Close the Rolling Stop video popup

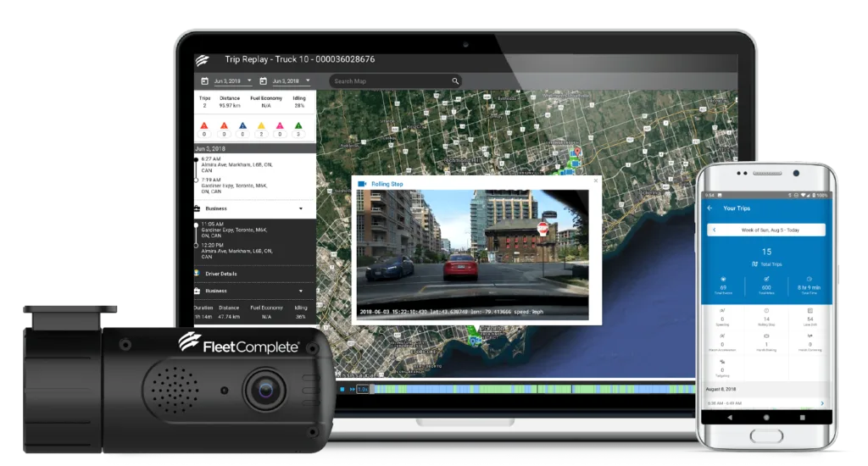coord(596,180)
